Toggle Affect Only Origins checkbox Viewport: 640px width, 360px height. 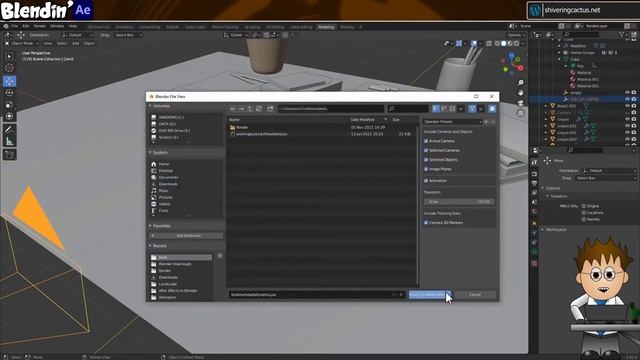coord(584,206)
